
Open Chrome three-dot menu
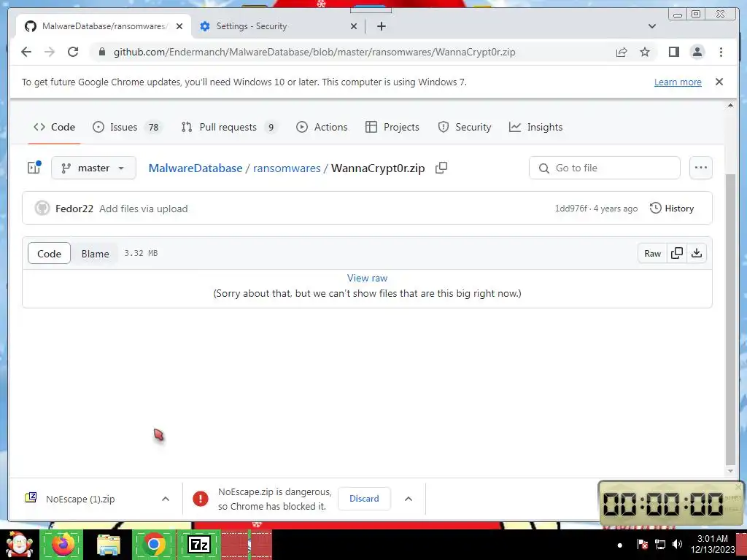click(x=721, y=52)
